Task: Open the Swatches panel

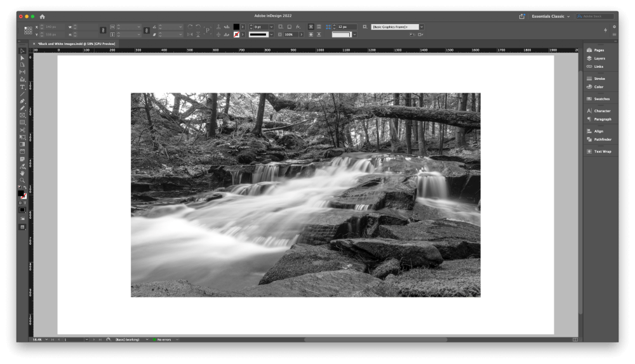Action: (x=599, y=99)
